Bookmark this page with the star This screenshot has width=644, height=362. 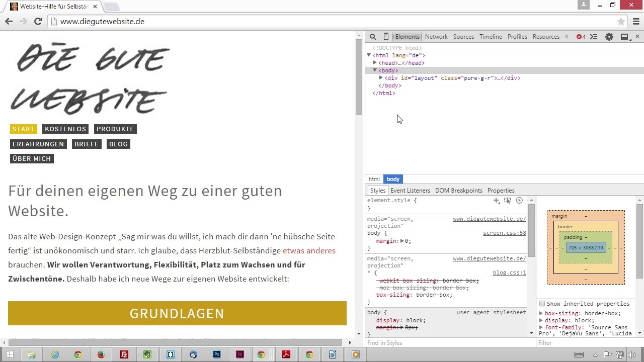point(621,22)
